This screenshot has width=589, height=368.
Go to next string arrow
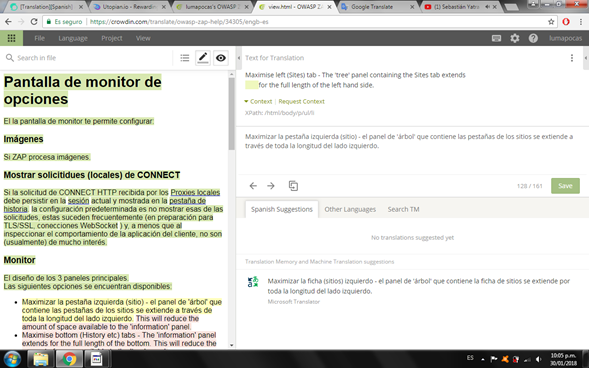point(271,186)
